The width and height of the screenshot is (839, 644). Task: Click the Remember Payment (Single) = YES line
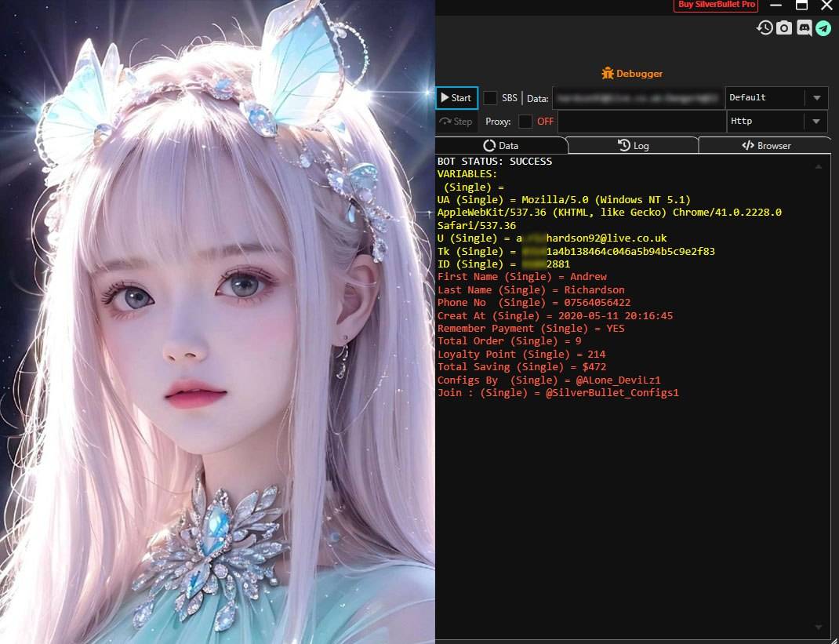531,328
